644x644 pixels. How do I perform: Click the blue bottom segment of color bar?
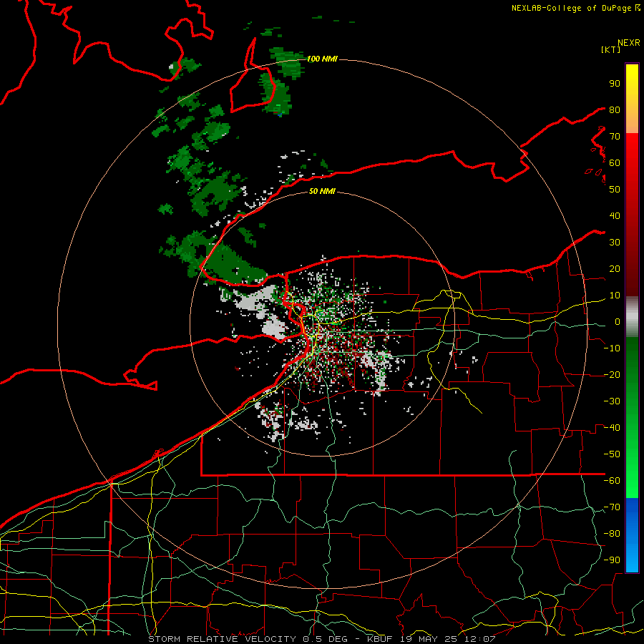(x=632, y=535)
